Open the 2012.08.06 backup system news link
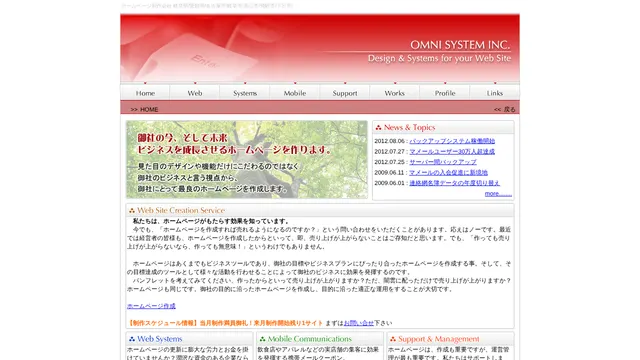This screenshot has width=640, height=360. coord(452,141)
